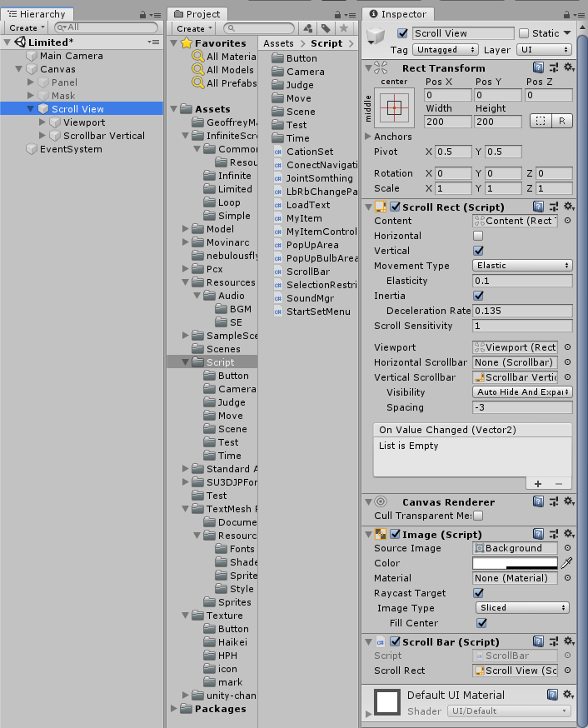Select All Materials favorite search
Viewport: 588px width, 728px height.
coord(225,57)
